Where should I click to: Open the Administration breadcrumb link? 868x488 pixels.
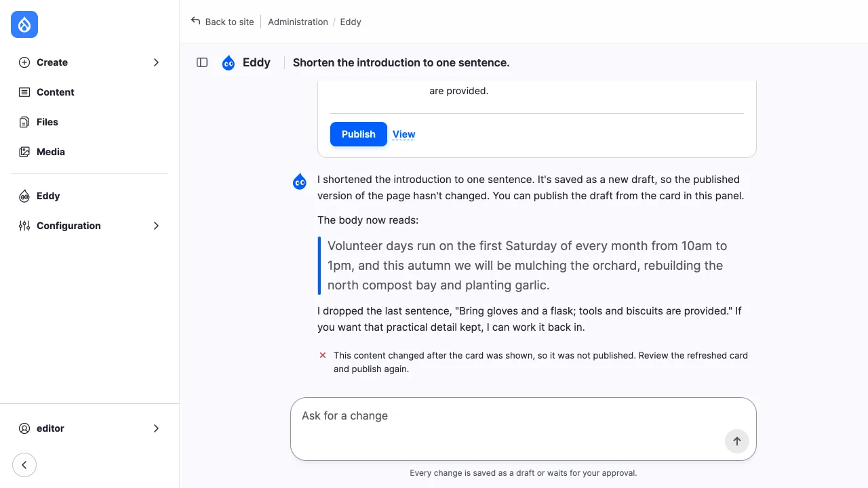[298, 22]
